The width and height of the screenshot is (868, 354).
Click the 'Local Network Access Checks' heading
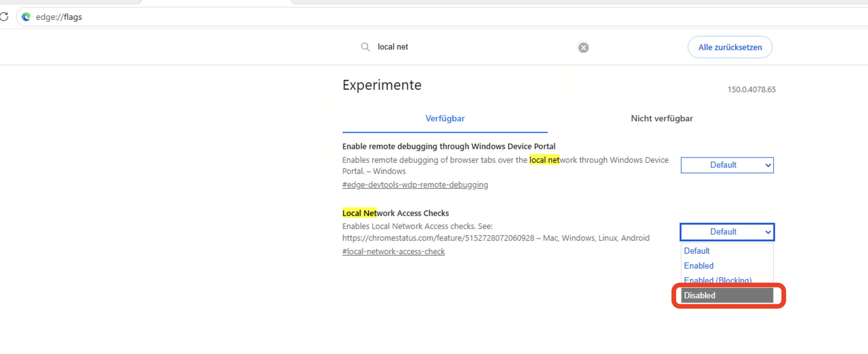(395, 213)
